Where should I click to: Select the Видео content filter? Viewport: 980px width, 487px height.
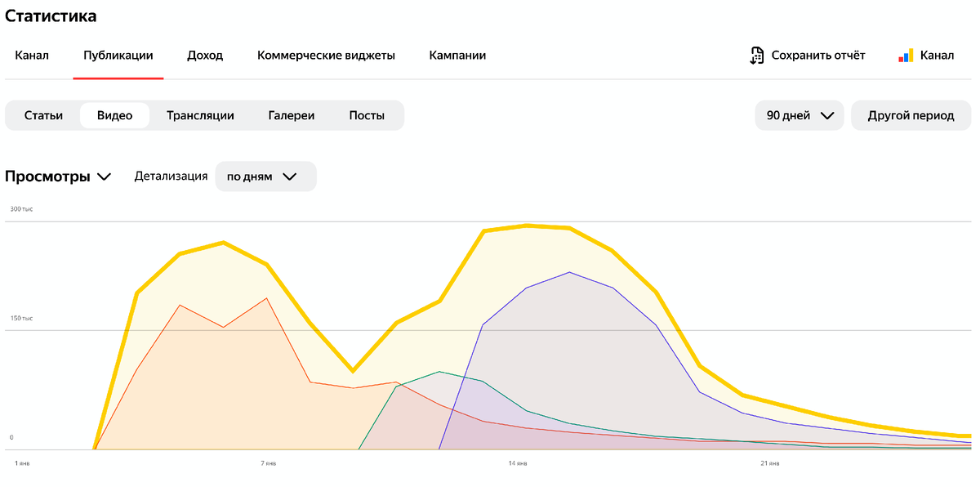pos(114,115)
